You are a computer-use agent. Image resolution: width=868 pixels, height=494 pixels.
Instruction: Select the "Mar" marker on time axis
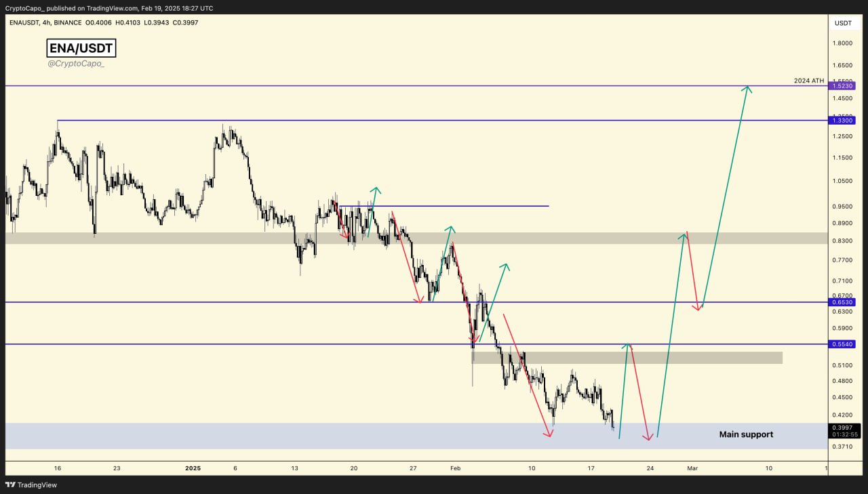tap(692, 468)
